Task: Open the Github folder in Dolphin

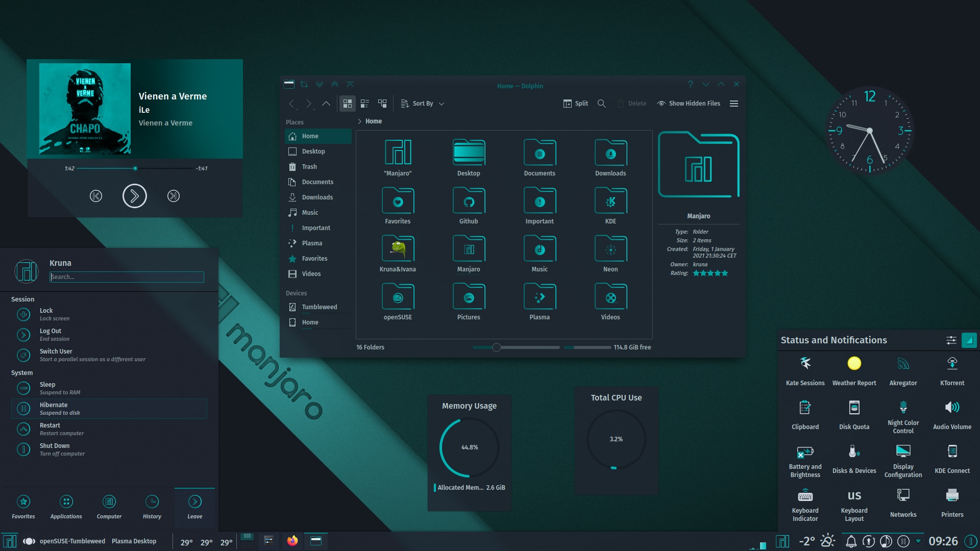Action: pyautogui.click(x=469, y=206)
